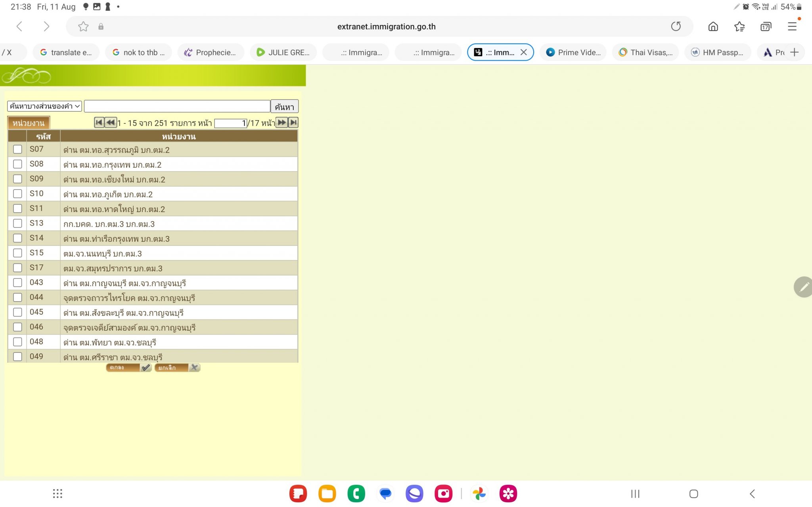Open the browser tab switcher
Screen dimensions: 812x507
(766, 27)
